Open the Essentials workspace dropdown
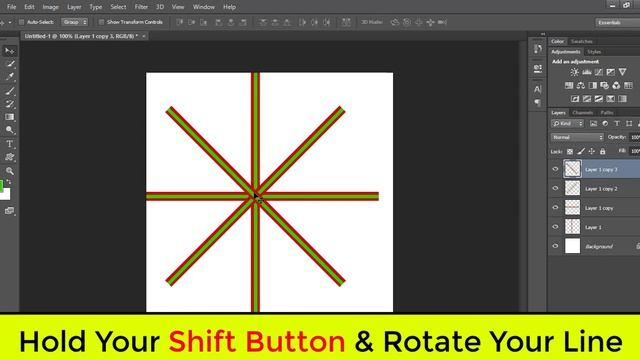Viewport: 640px width, 360px height. [x=618, y=22]
